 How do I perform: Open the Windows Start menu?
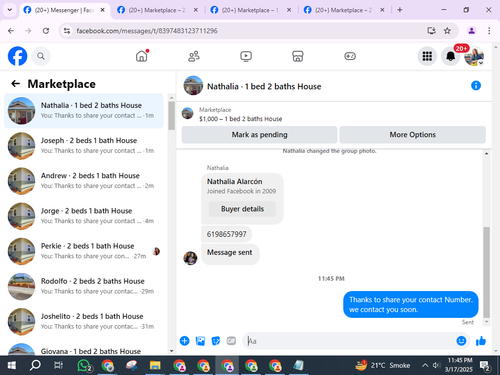(12, 366)
